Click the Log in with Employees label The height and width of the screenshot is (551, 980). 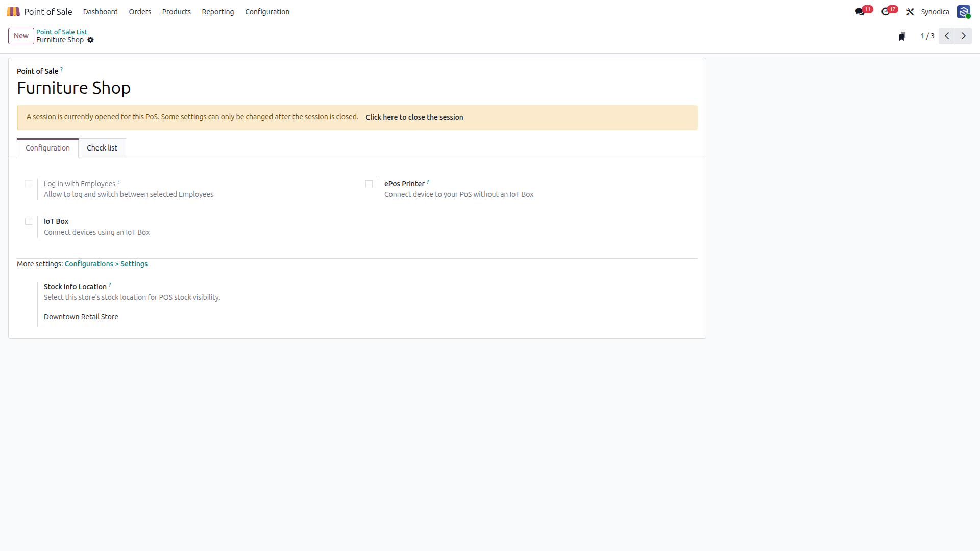click(80, 184)
